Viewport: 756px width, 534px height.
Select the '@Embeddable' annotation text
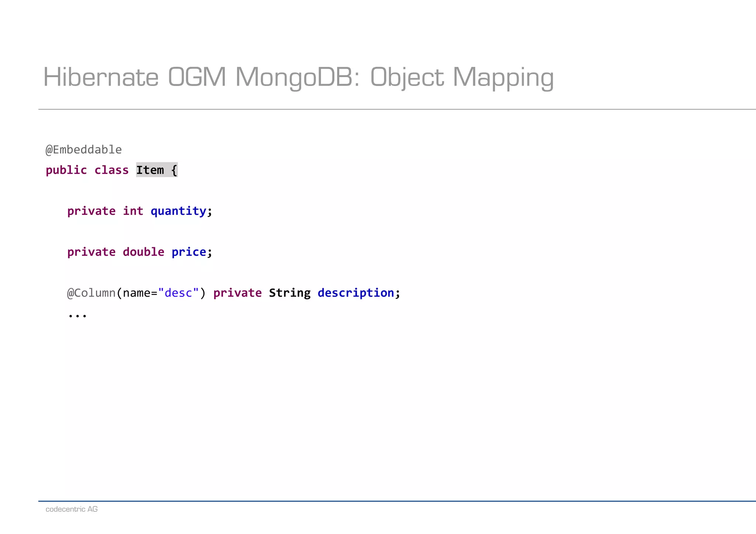pyautogui.click(x=83, y=149)
